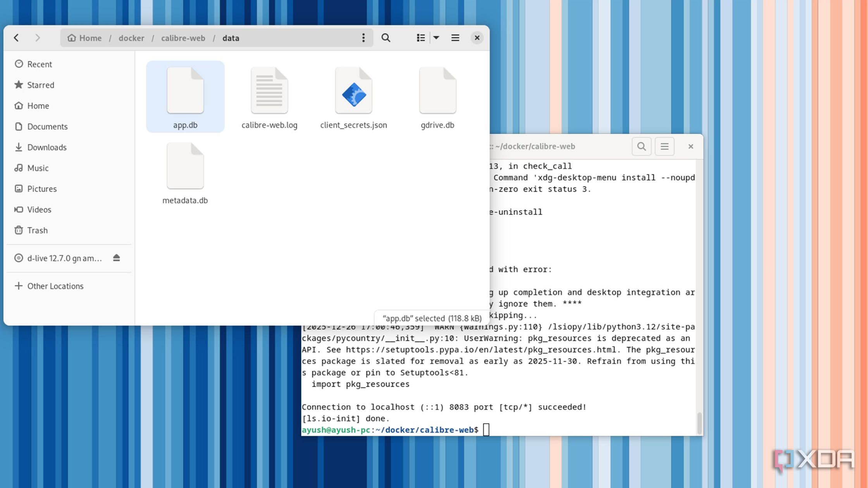Open path bar three-dot menu
Viewport: 868px width, 488px height.
click(363, 38)
